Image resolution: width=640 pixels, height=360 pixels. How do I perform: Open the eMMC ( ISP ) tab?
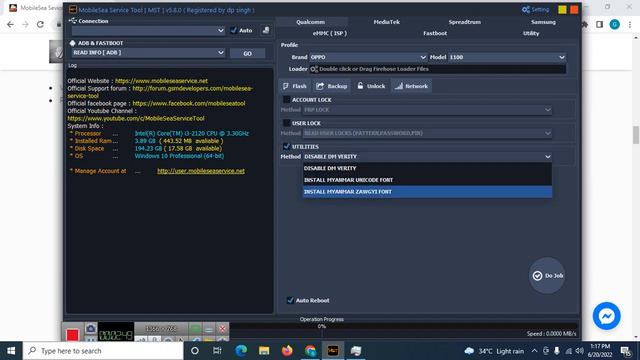click(x=330, y=33)
